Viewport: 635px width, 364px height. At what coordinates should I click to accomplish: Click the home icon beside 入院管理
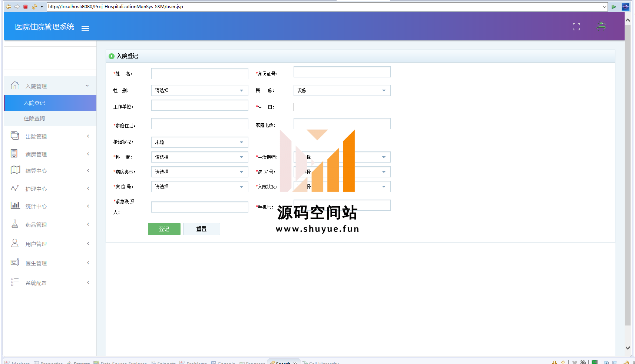15,86
